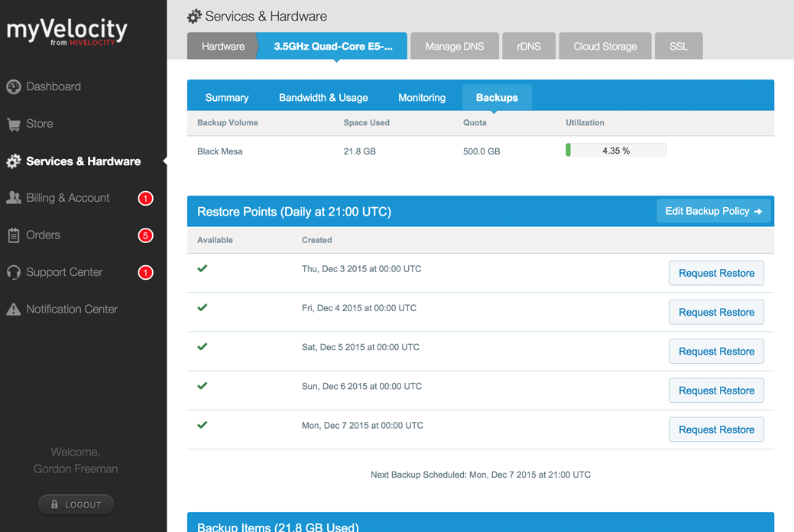794x532 pixels.
Task: Click the Support Center red notification badge
Action: tap(146, 273)
